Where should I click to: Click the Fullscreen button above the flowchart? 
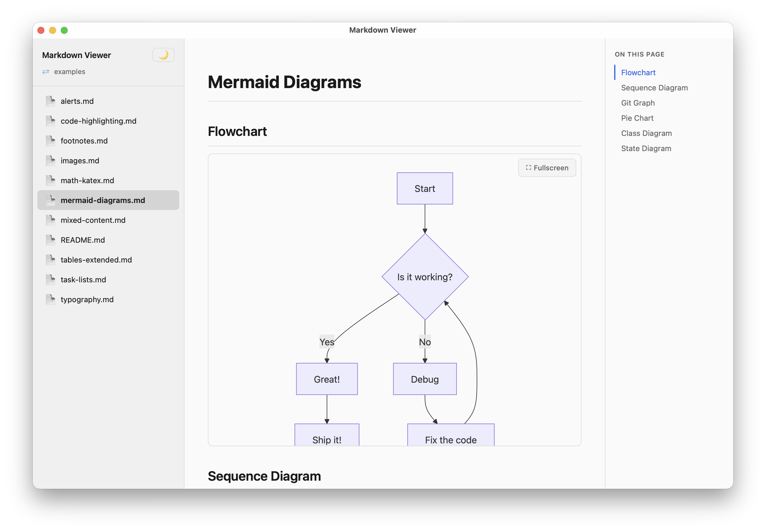[547, 168]
